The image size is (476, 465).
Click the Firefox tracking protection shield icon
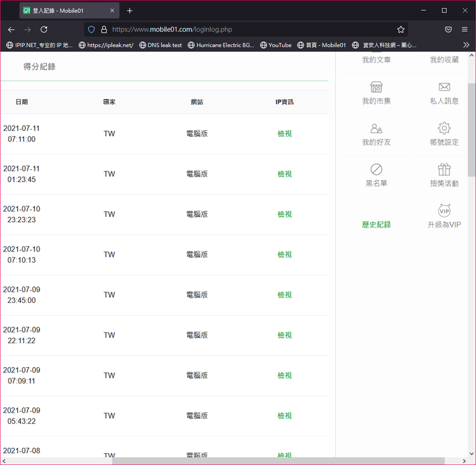pyautogui.click(x=91, y=30)
